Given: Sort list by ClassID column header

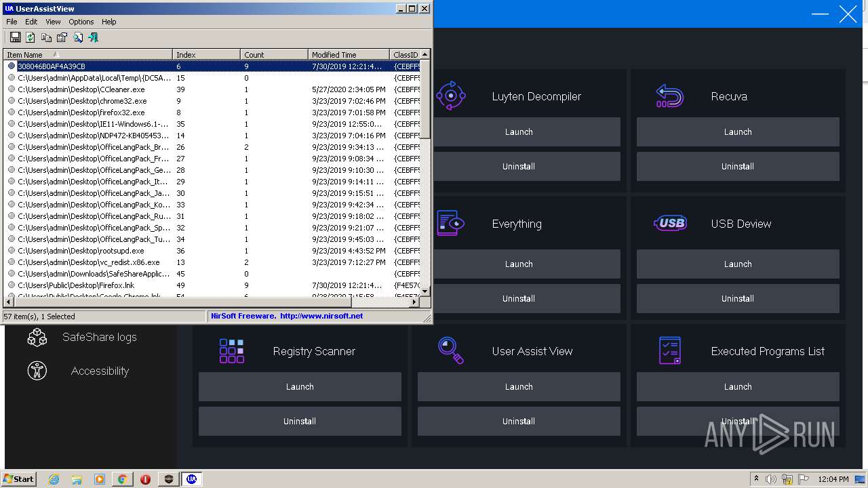Looking at the screenshot, I should 406,55.
